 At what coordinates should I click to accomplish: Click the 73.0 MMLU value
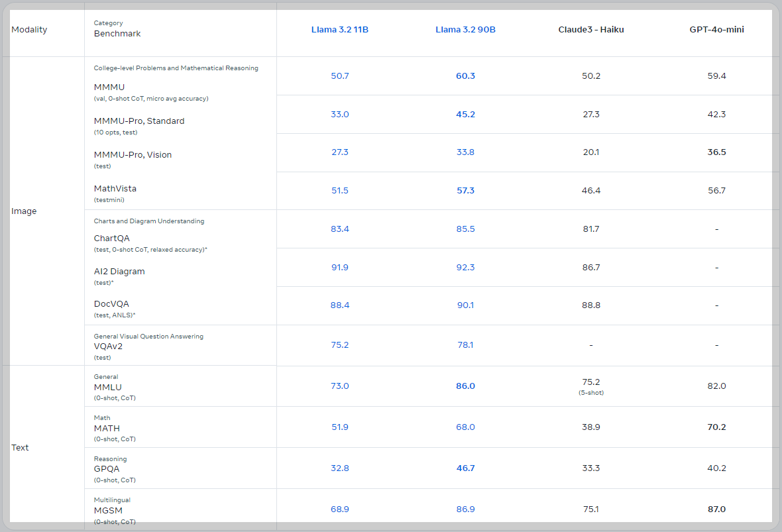(339, 386)
